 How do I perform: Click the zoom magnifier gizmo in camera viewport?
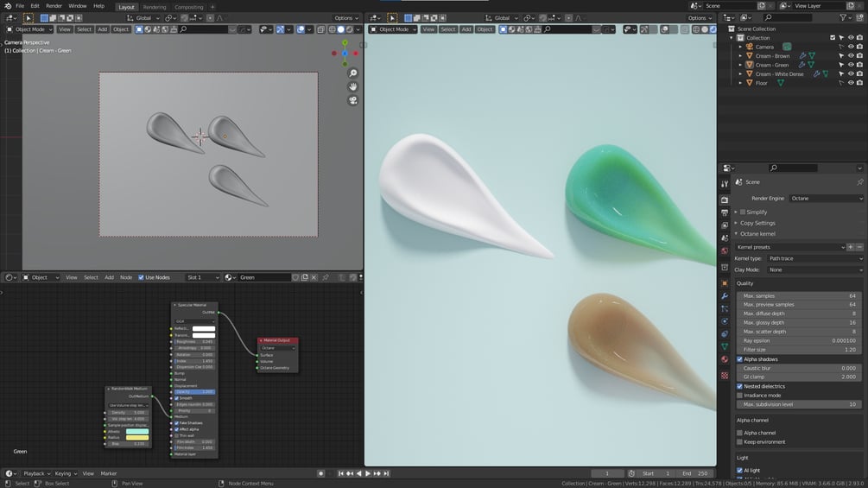(x=352, y=73)
